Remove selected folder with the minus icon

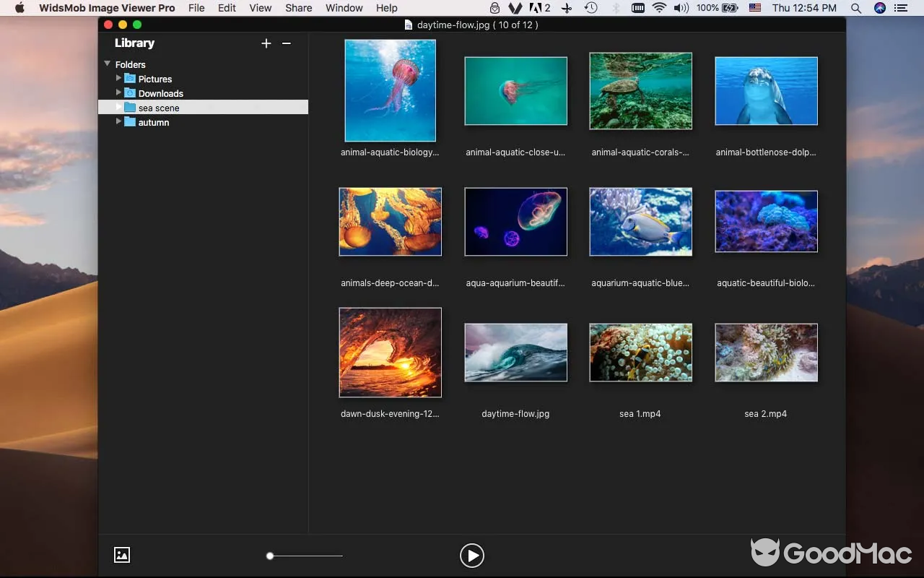click(287, 43)
